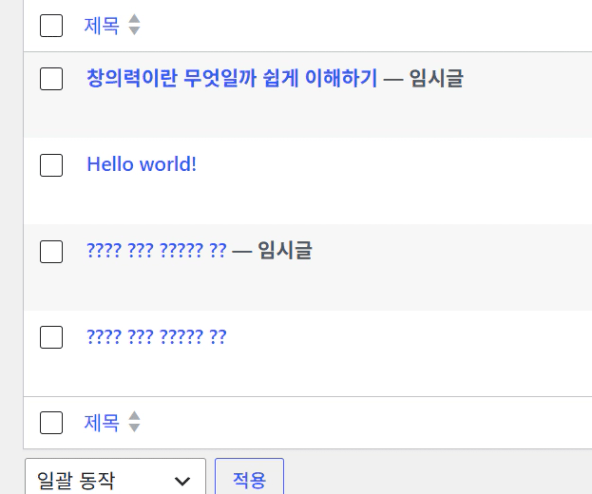Click the up sort arrow beside footer 제목 label
The height and width of the screenshot is (494, 592).
click(134, 416)
